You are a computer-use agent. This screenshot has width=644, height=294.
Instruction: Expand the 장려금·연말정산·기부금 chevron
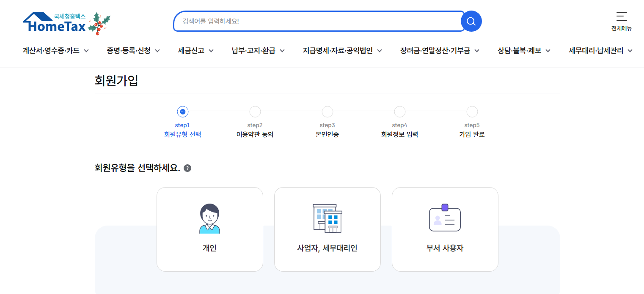pos(477,51)
